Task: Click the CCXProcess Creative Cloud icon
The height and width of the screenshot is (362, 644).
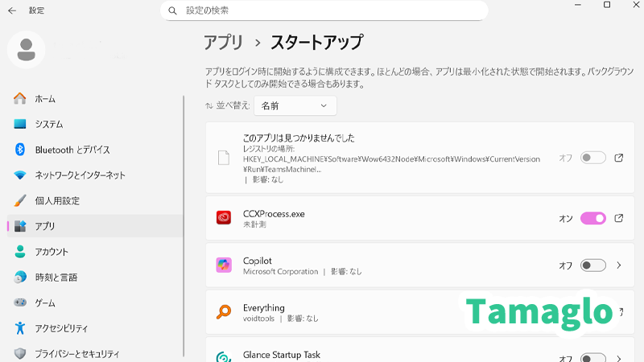Action: (224, 217)
